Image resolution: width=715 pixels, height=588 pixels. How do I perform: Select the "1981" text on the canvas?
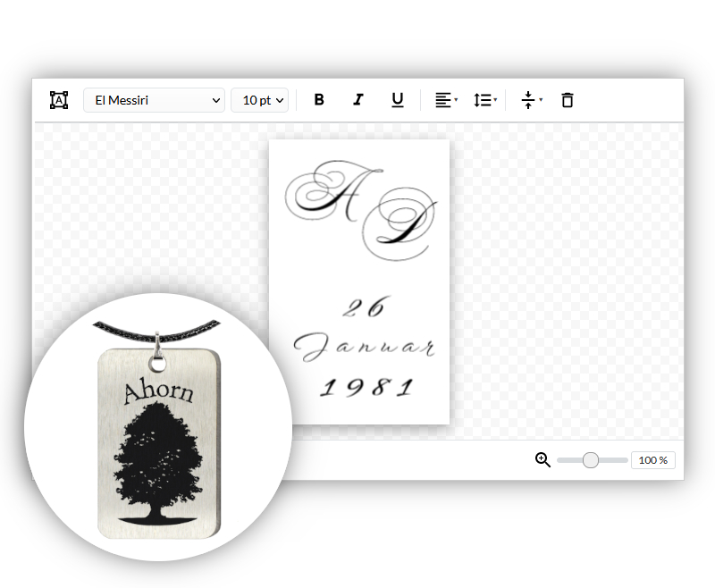(x=366, y=388)
